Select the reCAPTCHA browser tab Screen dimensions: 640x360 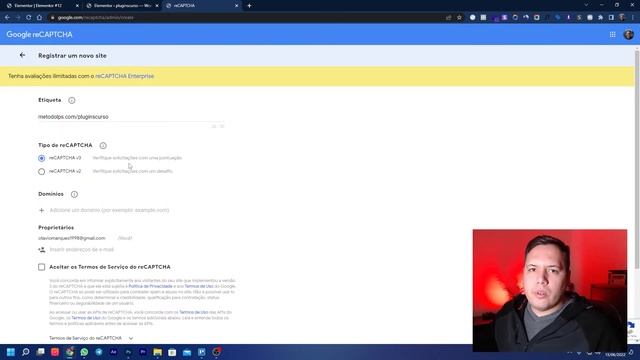202,6
